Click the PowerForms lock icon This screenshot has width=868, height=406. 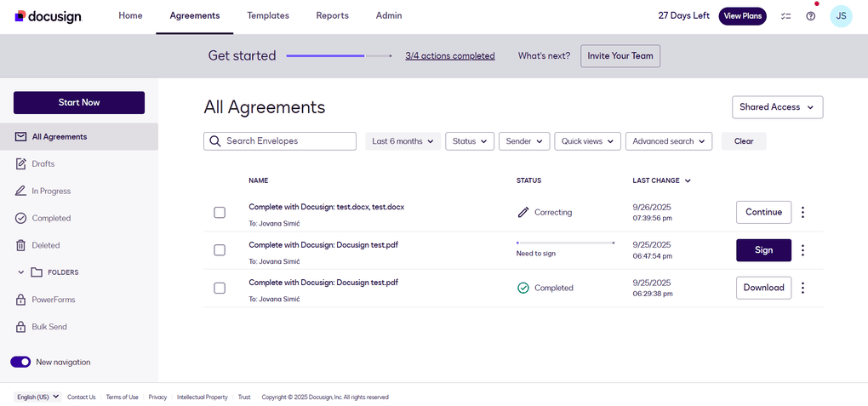[21, 300]
